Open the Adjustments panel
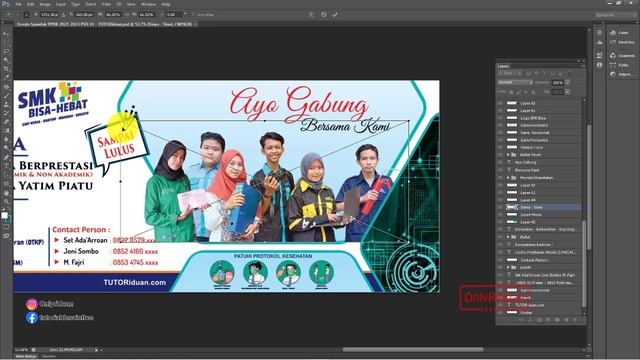 coord(621,74)
